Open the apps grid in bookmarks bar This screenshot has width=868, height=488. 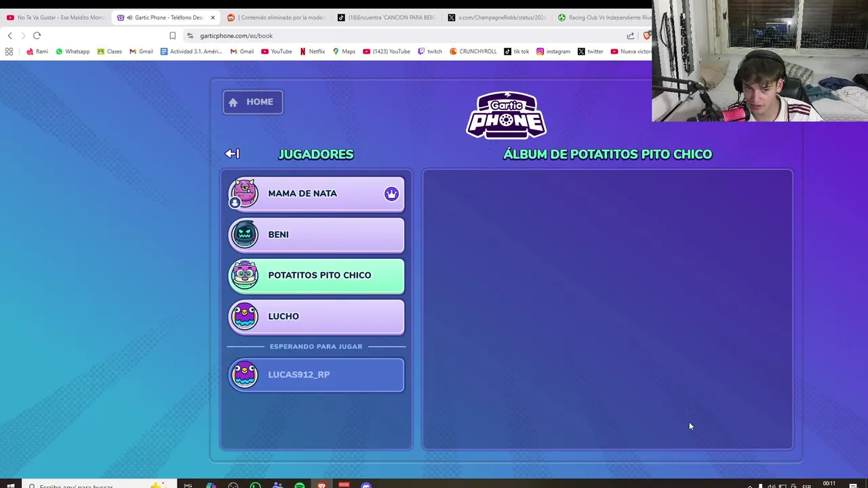[9, 52]
